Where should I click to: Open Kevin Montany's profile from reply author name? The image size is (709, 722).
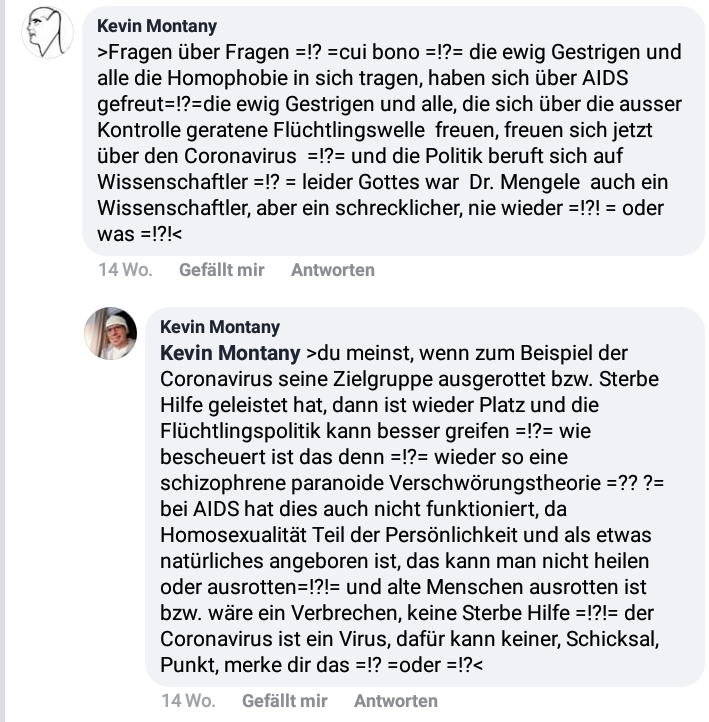tap(220, 327)
